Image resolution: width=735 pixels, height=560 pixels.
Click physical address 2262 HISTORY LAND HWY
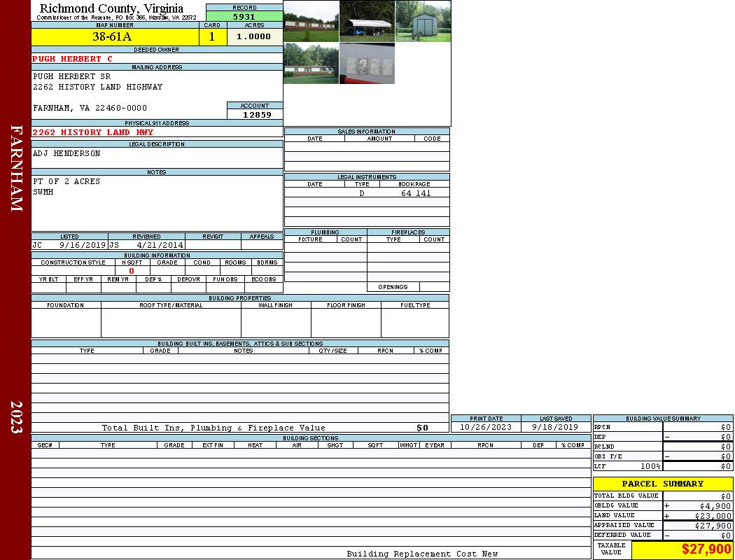coord(93,132)
